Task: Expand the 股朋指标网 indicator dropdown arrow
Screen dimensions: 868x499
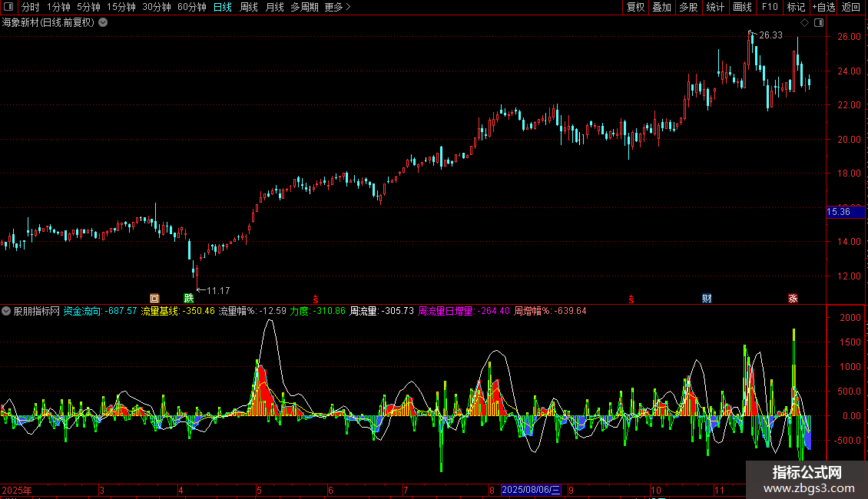Action: point(6,311)
